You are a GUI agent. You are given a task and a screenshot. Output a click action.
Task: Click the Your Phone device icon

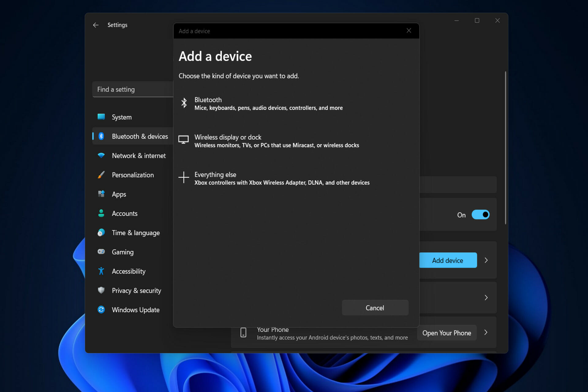tap(243, 333)
